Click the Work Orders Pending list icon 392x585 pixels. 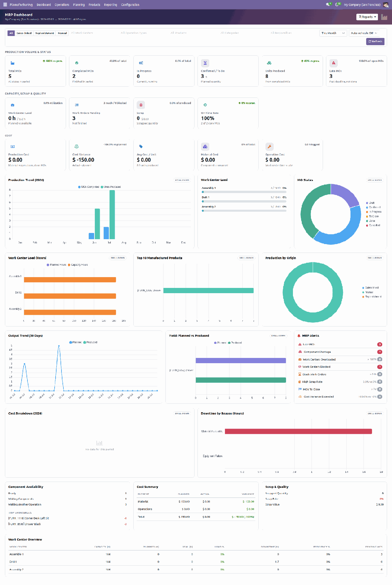click(77, 105)
